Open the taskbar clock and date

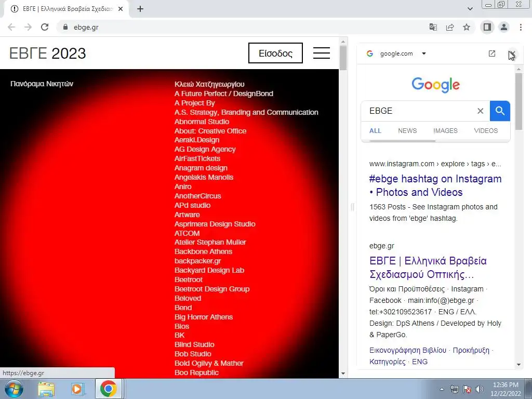pyautogui.click(x=506, y=389)
